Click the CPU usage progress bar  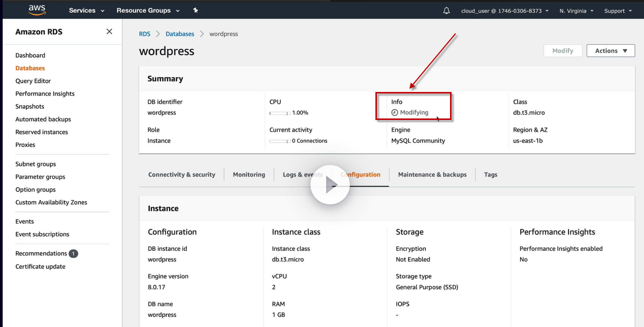tap(280, 113)
